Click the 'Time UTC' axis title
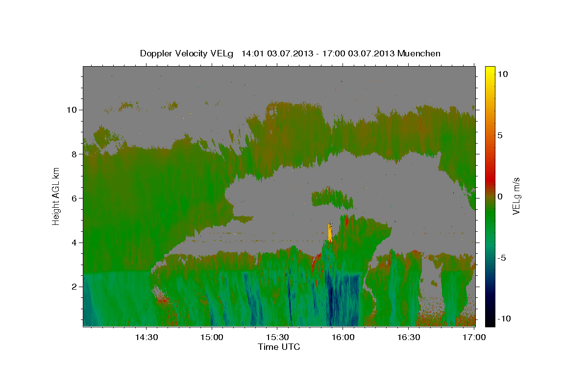Viewport: 588px width, 392px height. (279, 347)
